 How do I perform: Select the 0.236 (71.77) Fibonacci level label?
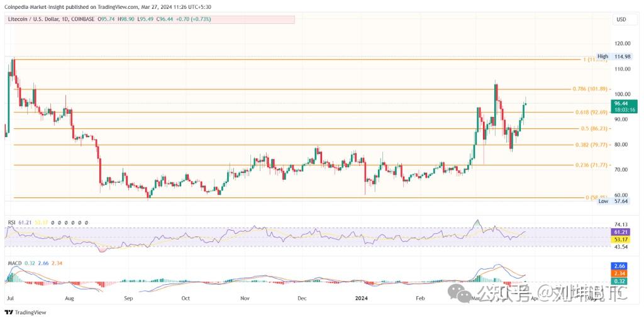(590, 165)
